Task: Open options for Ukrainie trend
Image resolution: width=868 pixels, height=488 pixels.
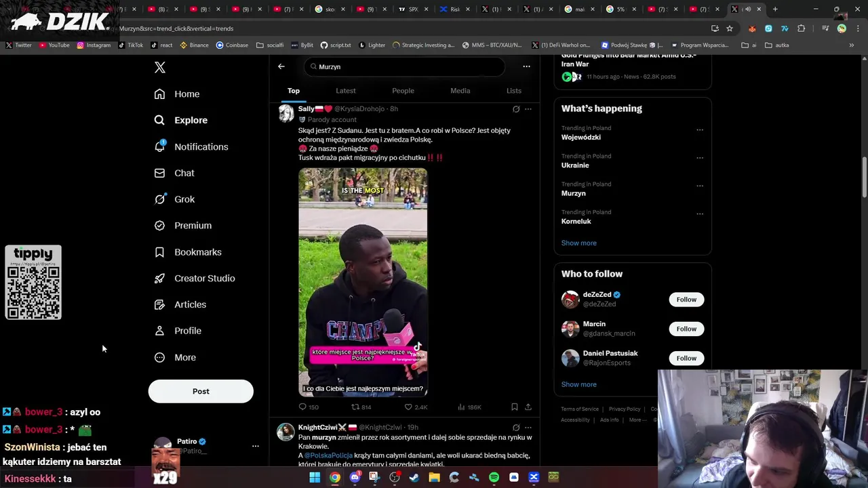Action: point(700,157)
